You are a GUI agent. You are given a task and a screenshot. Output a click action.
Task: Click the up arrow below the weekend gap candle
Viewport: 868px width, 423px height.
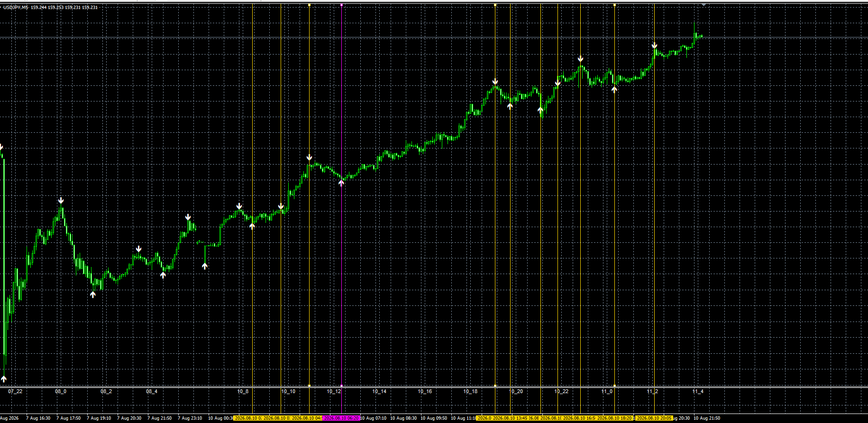[205, 266]
